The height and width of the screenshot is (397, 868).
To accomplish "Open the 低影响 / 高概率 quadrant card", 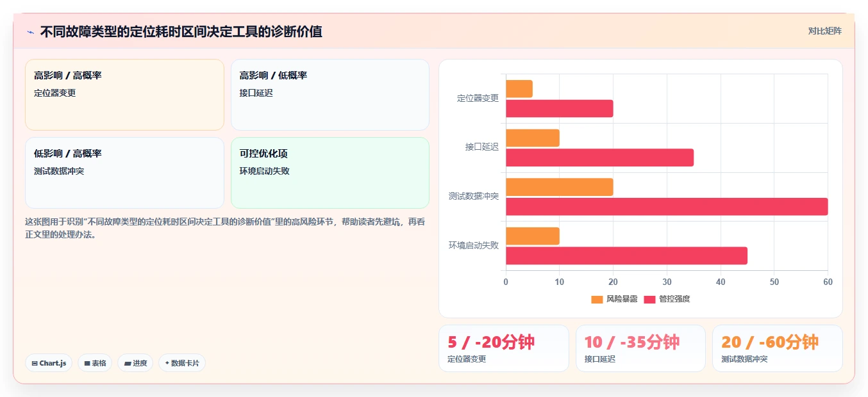I will pyautogui.click(x=124, y=173).
